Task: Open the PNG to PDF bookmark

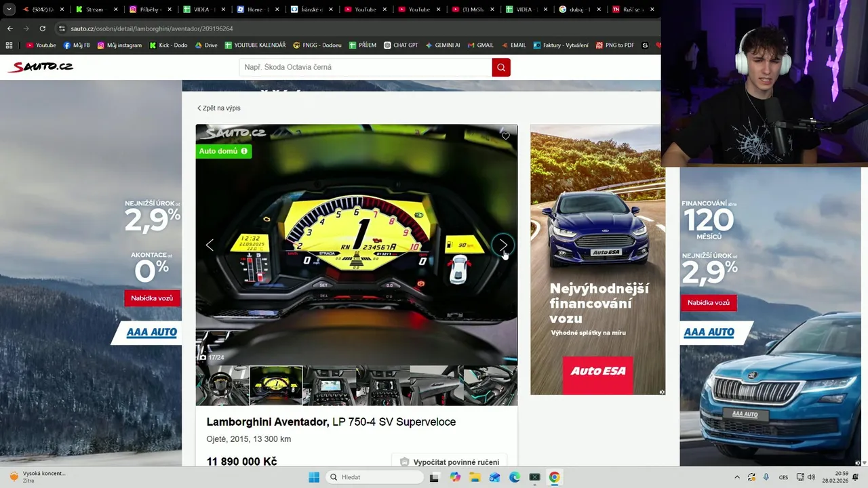Action: [x=615, y=45]
